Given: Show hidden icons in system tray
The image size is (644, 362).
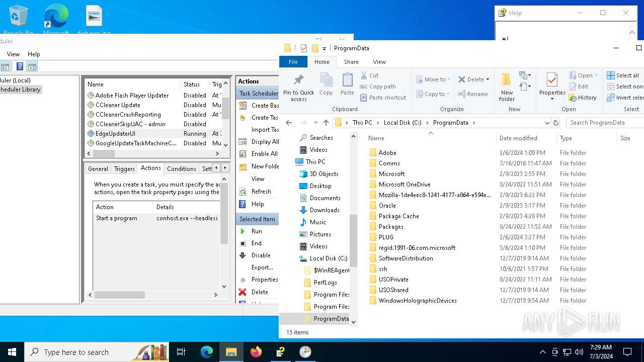Looking at the screenshot, I should click(542, 352).
